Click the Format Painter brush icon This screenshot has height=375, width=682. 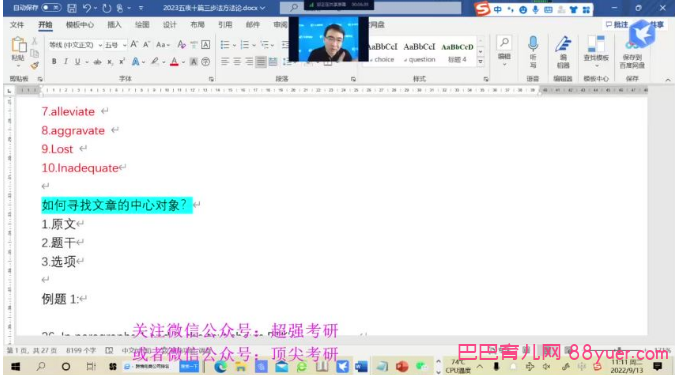point(34,66)
